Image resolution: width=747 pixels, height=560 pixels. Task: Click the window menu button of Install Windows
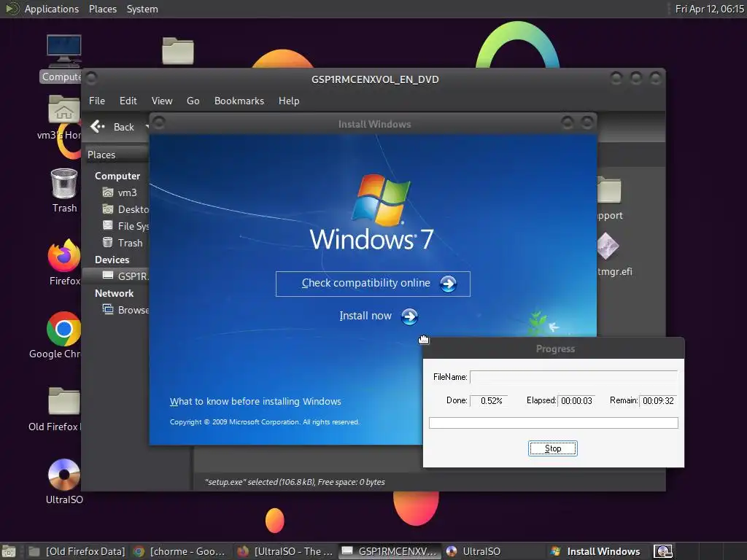pyautogui.click(x=159, y=123)
